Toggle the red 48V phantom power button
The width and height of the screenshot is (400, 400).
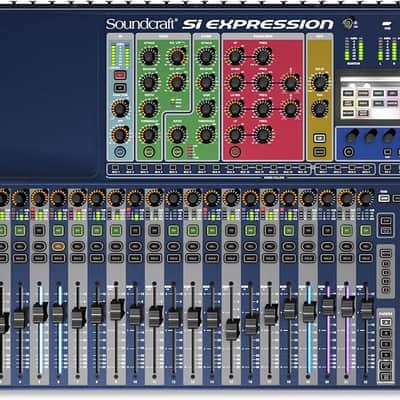click(120, 75)
